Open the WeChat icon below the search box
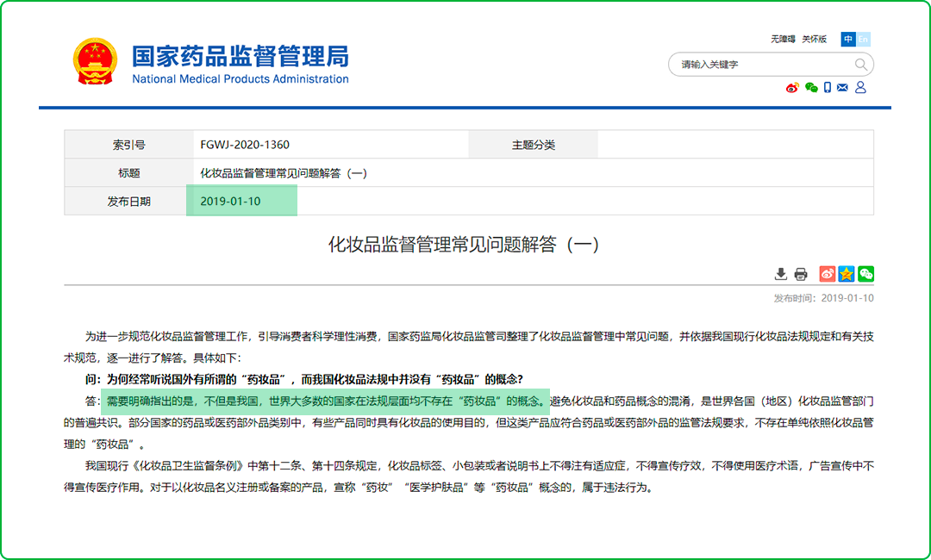The height and width of the screenshot is (560, 931). pos(810,88)
